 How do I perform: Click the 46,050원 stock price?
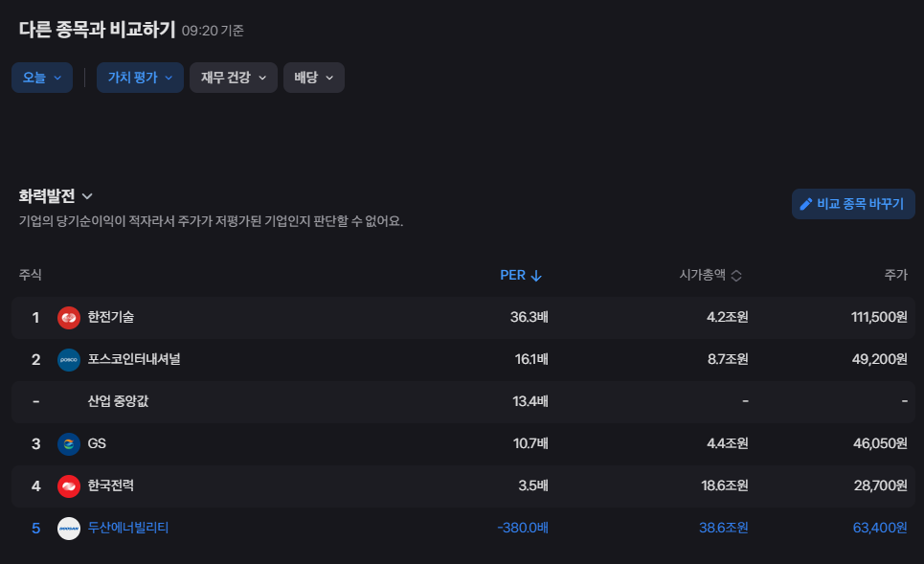(880, 443)
